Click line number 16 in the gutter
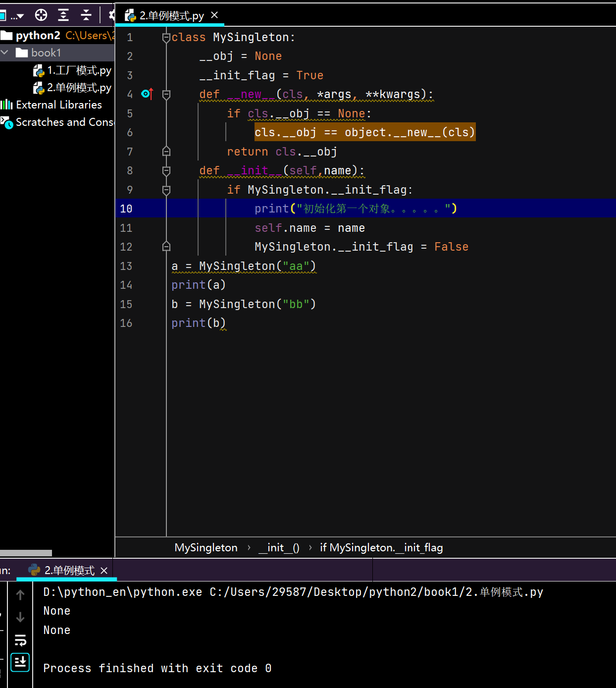 [x=126, y=323]
